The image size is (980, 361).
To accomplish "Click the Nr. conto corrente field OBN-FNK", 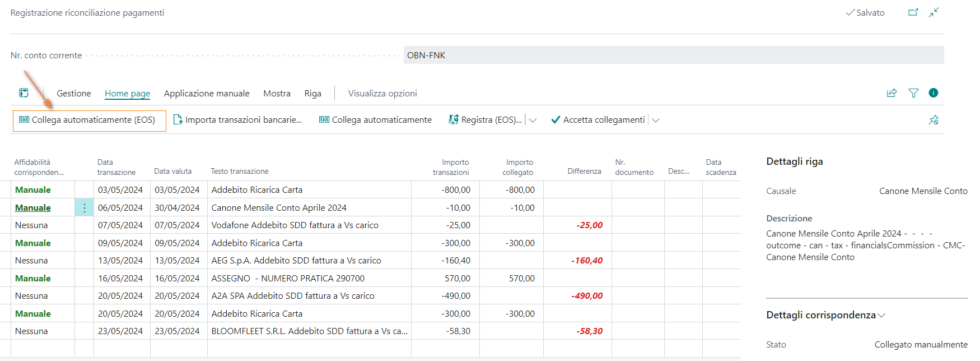I will point(674,55).
